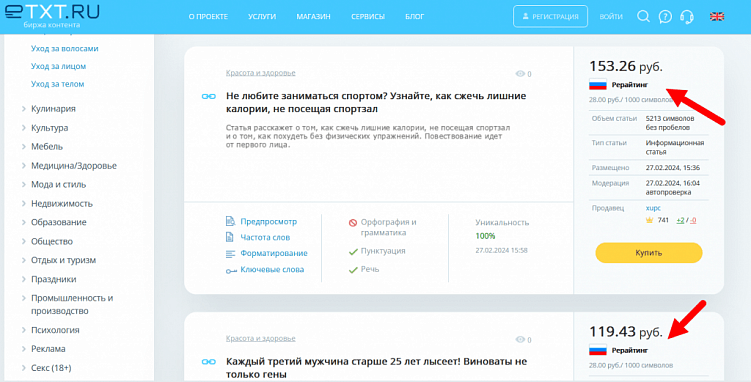Open the Ключевые слова link
Screen dimensions: 751x382
272,270
